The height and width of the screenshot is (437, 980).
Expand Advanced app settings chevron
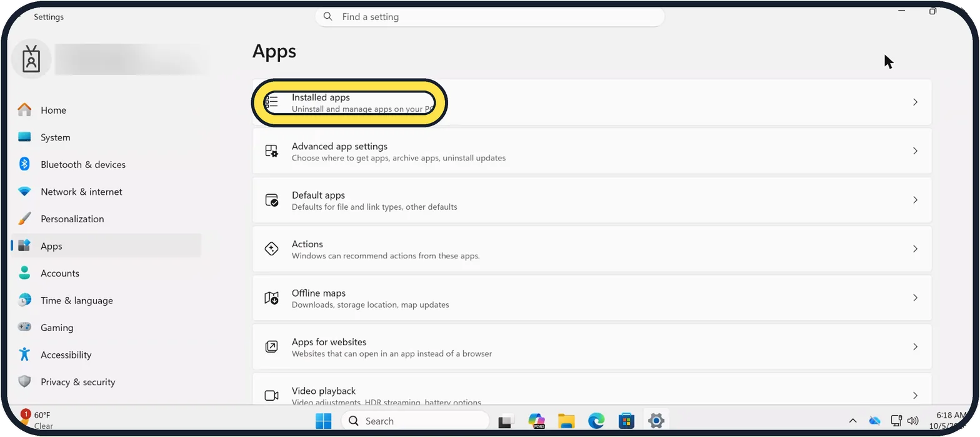click(915, 151)
